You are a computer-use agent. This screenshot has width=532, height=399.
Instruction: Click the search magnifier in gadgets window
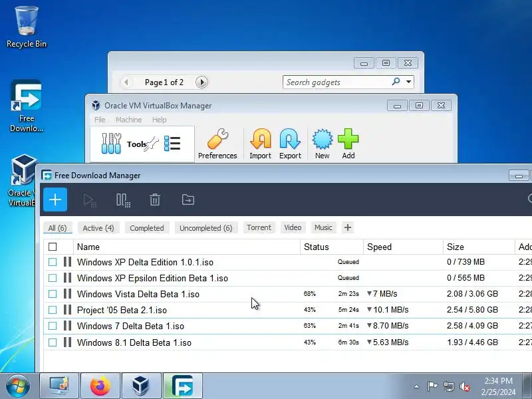[x=396, y=81]
